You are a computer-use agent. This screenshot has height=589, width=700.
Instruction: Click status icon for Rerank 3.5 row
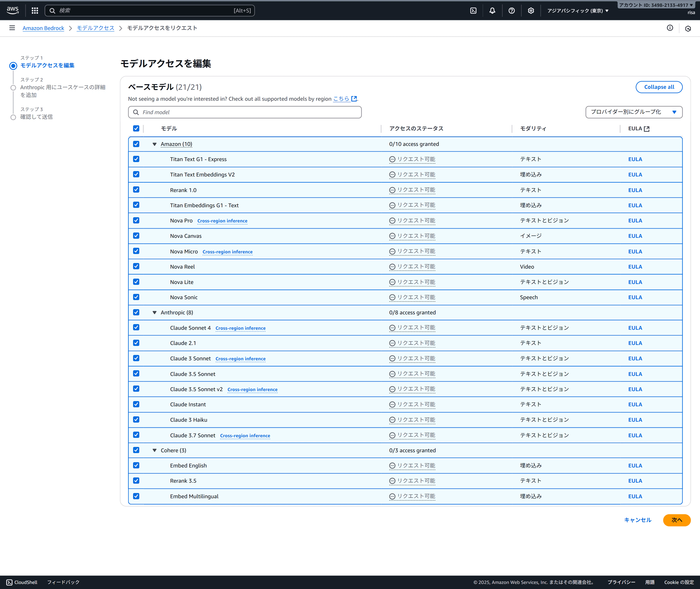click(x=392, y=481)
